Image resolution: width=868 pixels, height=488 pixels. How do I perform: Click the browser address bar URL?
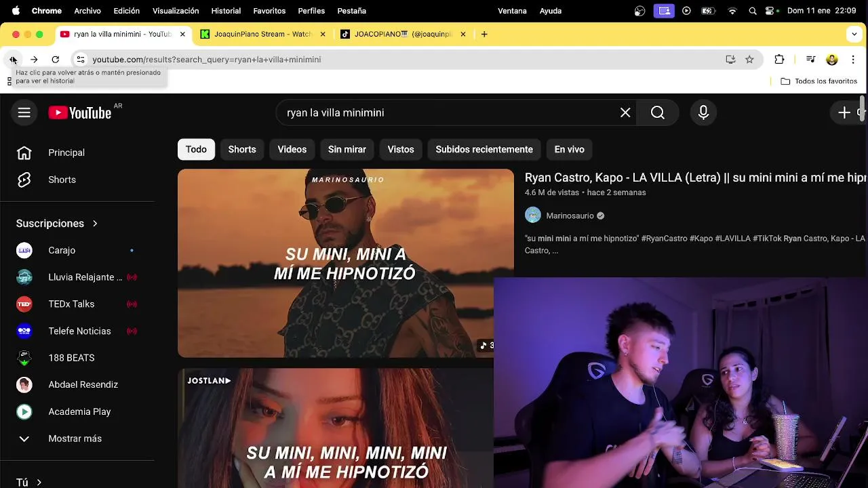click(x=207, y=60)
